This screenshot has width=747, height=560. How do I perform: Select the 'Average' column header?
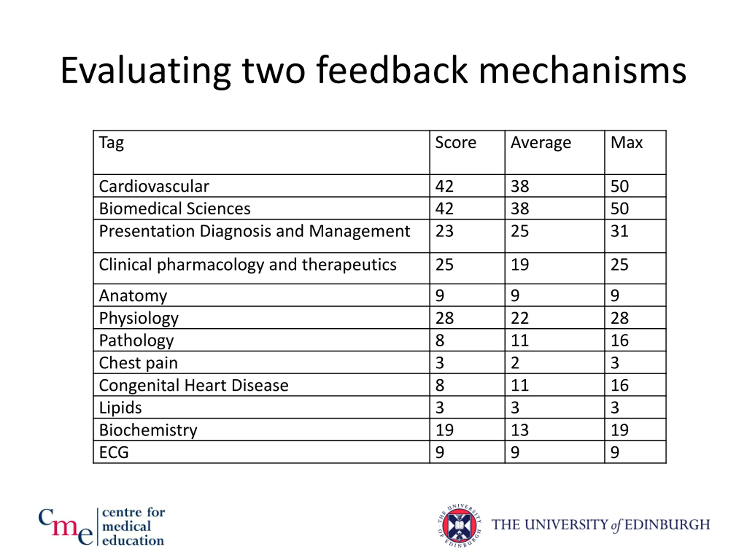pos(541,143)
